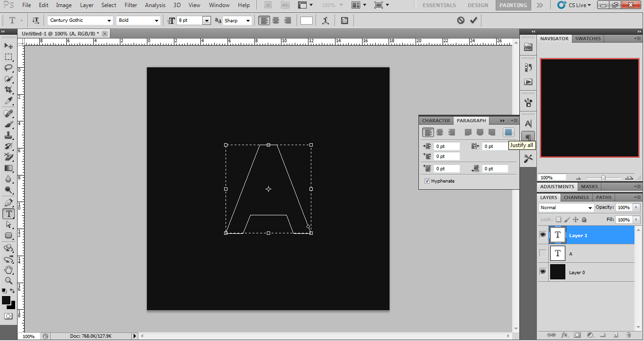Select the Zoom tool in toolbox

(9, 280)
